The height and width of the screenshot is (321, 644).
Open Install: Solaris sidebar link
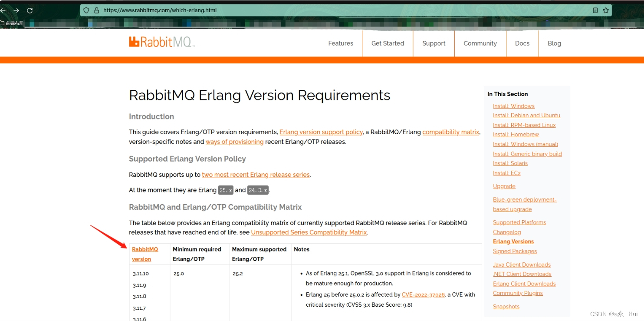tap(510, 163)
